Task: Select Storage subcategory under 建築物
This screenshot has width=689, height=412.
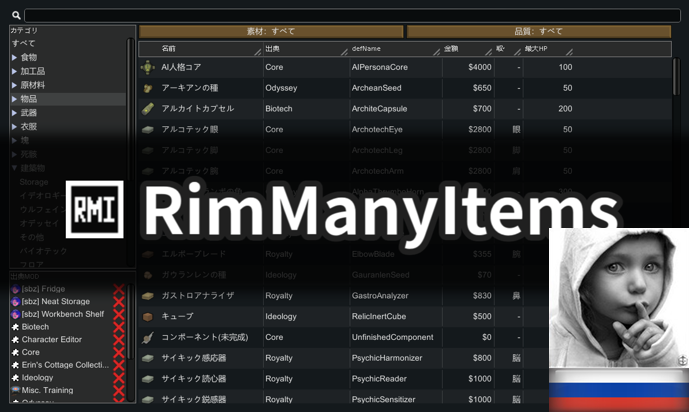Action: click(x=34, y=182)
